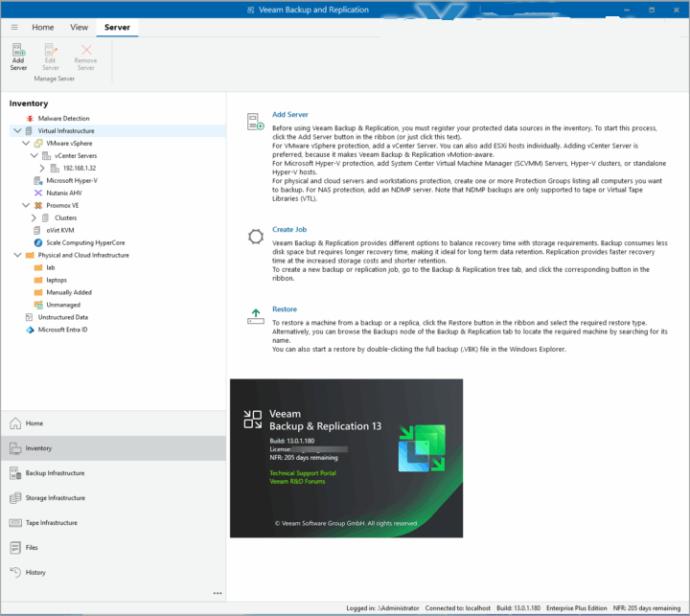Open the Backup Infrastructure view label
The height and width of the screenshot is (616, 690).
pos(55,473)
